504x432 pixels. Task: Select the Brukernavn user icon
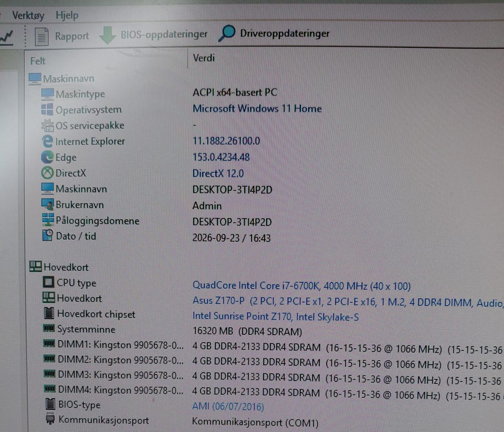pyautogui.click(x=48, y=204)
